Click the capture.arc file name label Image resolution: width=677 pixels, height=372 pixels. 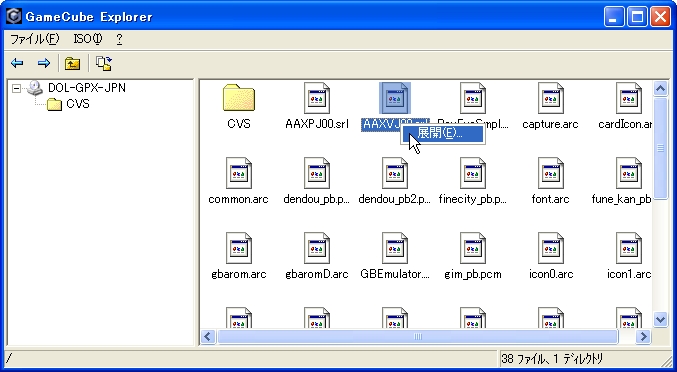[x=550, y=124]
